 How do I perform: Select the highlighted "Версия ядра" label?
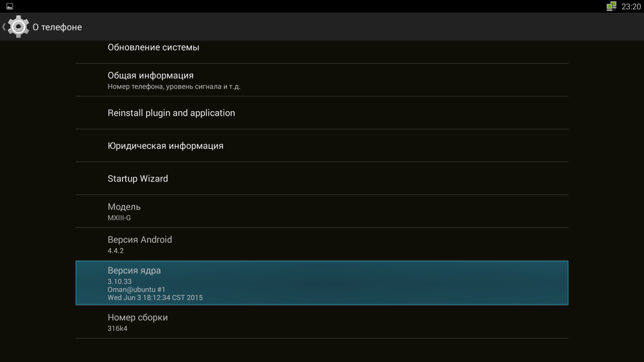pyautogui.click(x=134, y=270)
